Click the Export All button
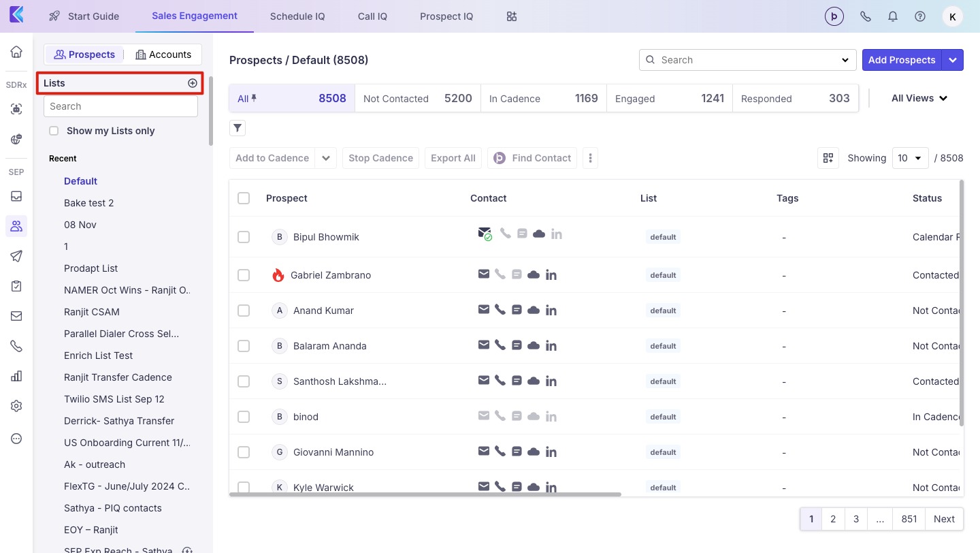980x553 pixels. pyautogui.click(x=453, y=158)
